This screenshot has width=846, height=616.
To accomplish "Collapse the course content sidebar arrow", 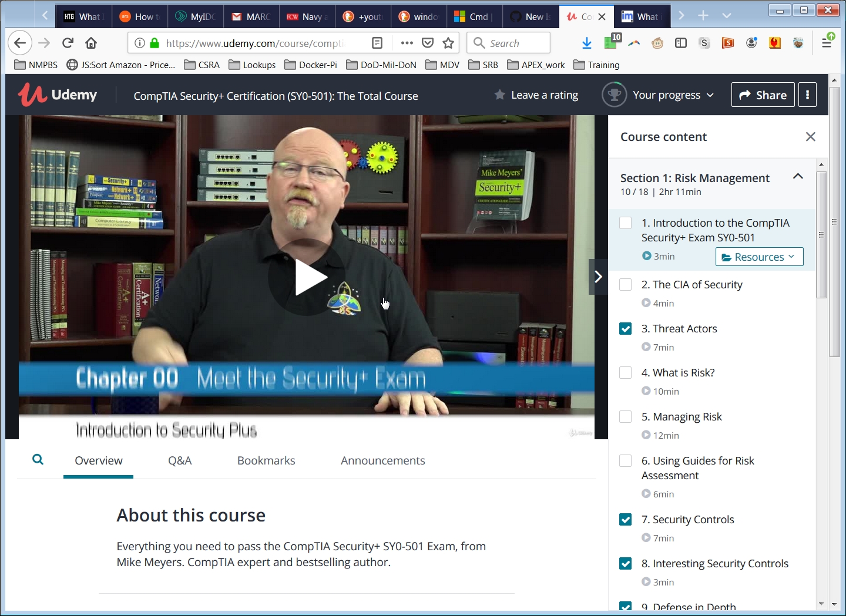I will coord(598,277).
